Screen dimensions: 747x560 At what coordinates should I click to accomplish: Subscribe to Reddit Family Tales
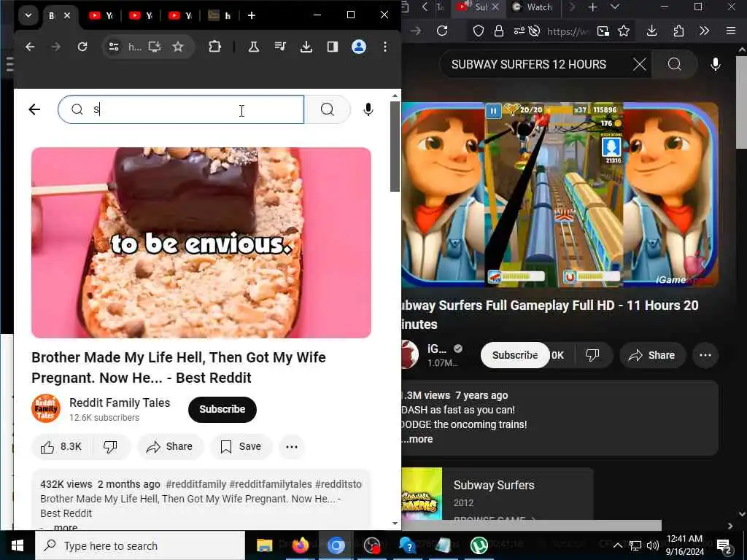(x=222, y=409)
